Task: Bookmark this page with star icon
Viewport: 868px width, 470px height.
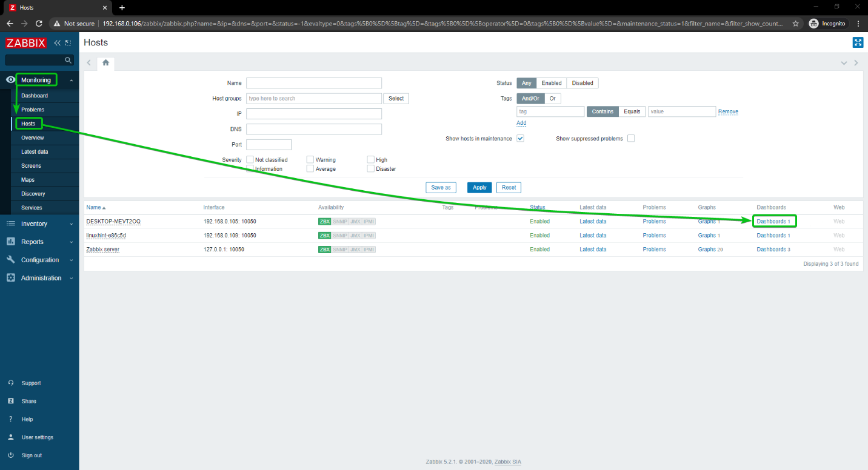Action: [x=795, y=24]
